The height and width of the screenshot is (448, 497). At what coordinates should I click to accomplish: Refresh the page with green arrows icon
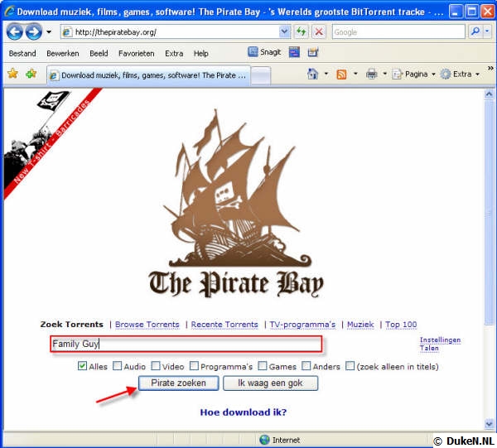coord(302,32)
